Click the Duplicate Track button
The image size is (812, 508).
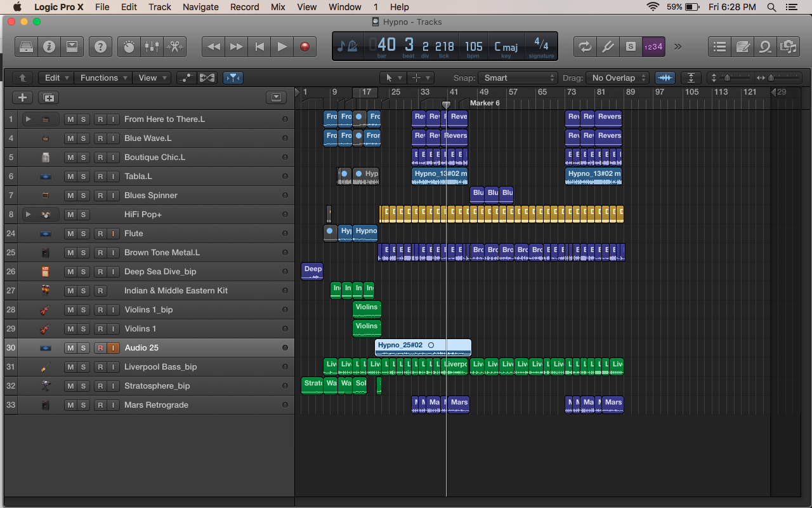coord(48,97)
